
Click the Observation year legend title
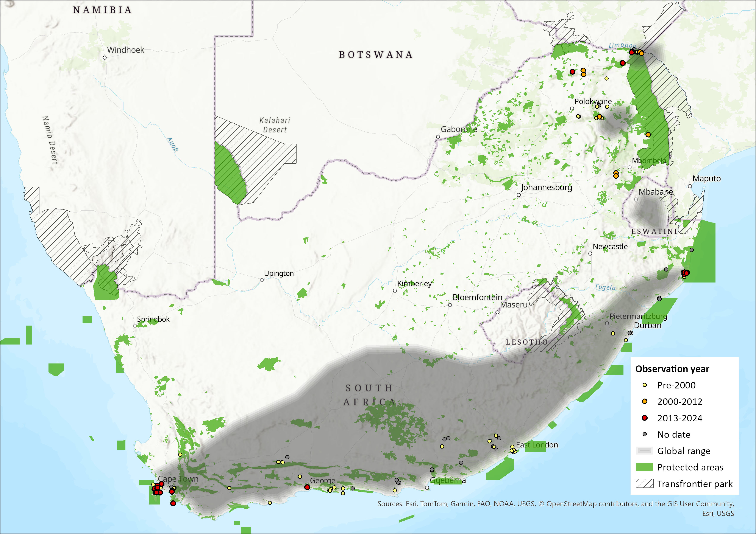pyautogui.click(x=672, y=369)
